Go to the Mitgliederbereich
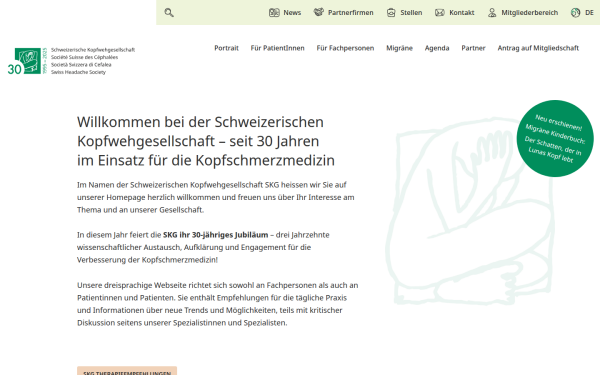Image resolution: width=600 pixels, height=375 pixels. click(530, 13)
